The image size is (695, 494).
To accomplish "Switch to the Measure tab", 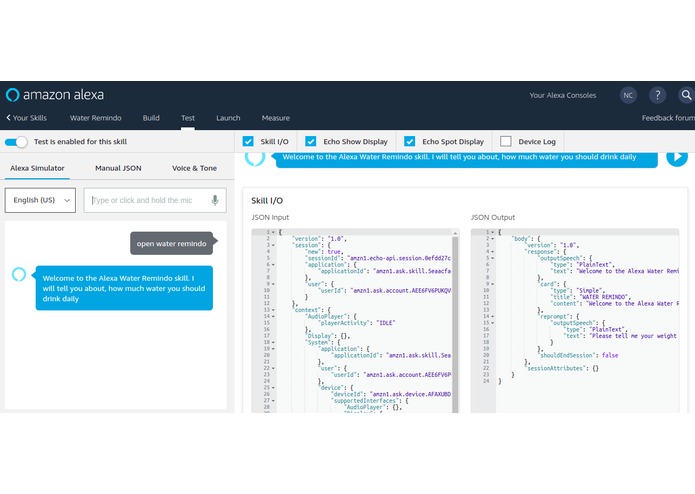I will tap(276, 118).
